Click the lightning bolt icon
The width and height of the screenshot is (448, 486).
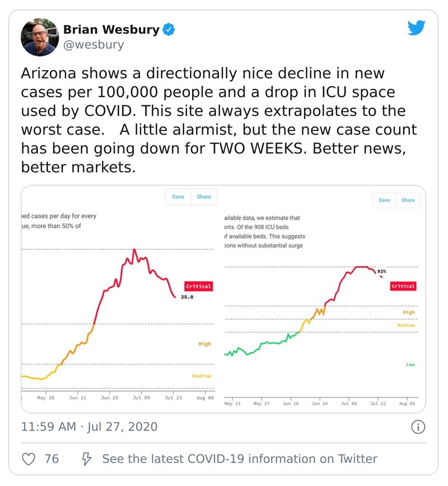click(87, 459)
